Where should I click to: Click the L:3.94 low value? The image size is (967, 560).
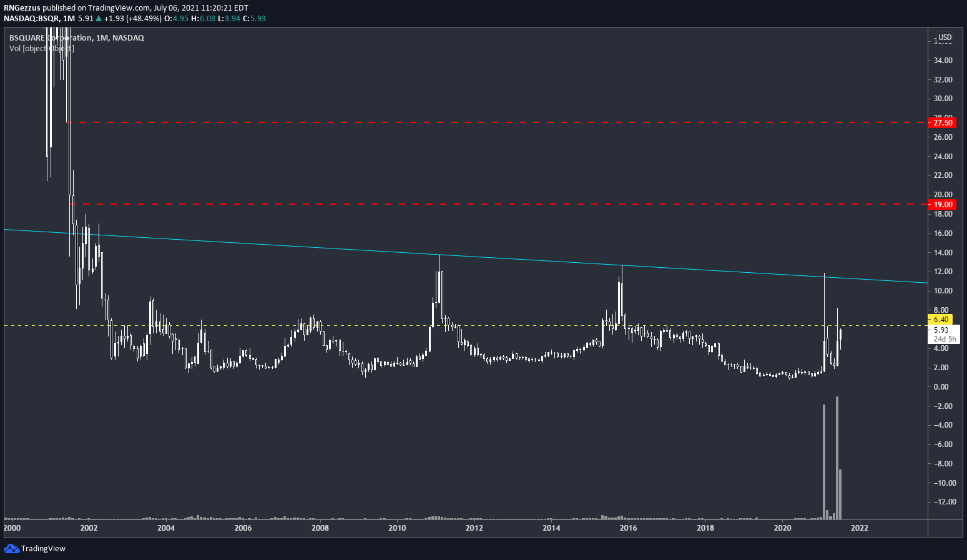pyautogui.click(x=228, y=19)
